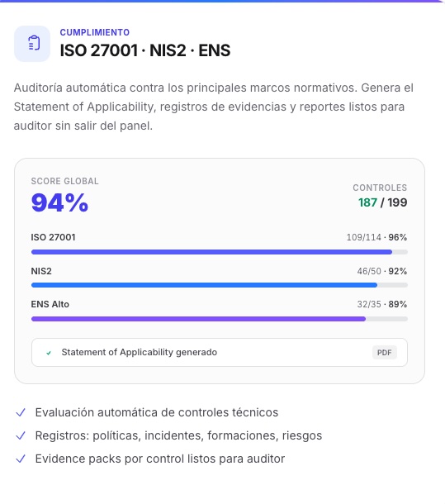Viewport: 445px width, 504px height.
Task: Click checkmark next to Registros: políticas, incidentes
Action: (x=21, y=435)
